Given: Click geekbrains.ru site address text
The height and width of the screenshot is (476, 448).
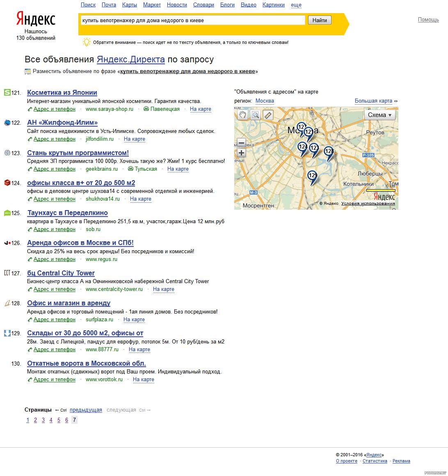Looking at the screenshot, I should (x=102, y=169).
